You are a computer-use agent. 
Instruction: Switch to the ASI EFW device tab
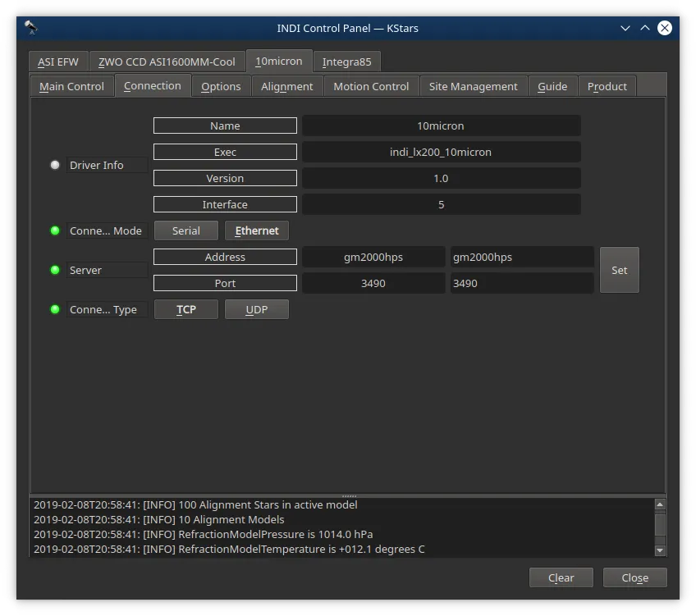[x=58, y=62]
